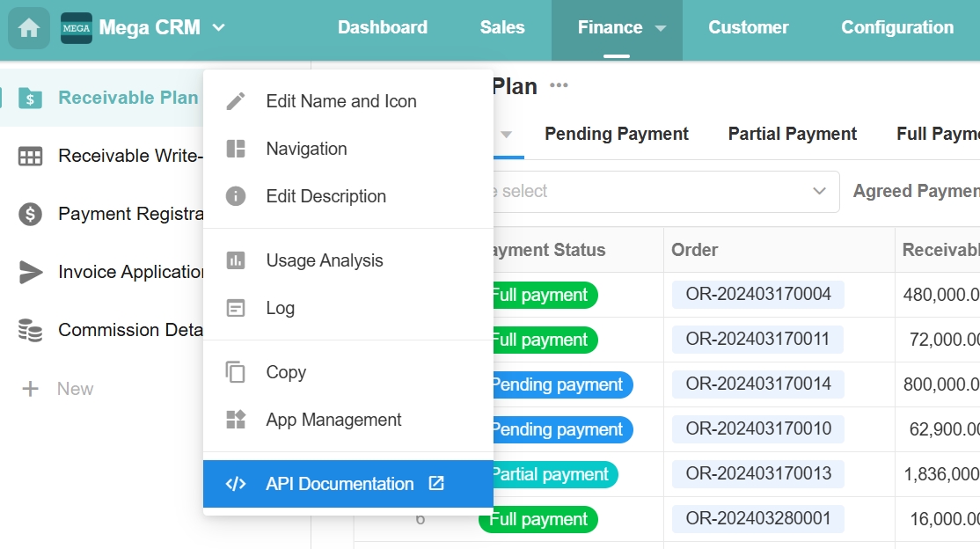Viewport: 980px width, 549px height.
Task: Open API Documentation menu entry
Action: point(348,484)
